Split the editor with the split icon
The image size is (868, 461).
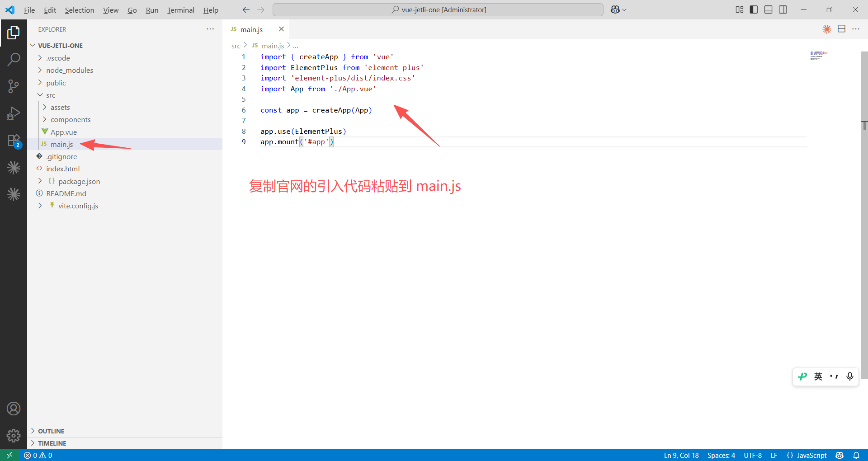click(x=841, y=29)
